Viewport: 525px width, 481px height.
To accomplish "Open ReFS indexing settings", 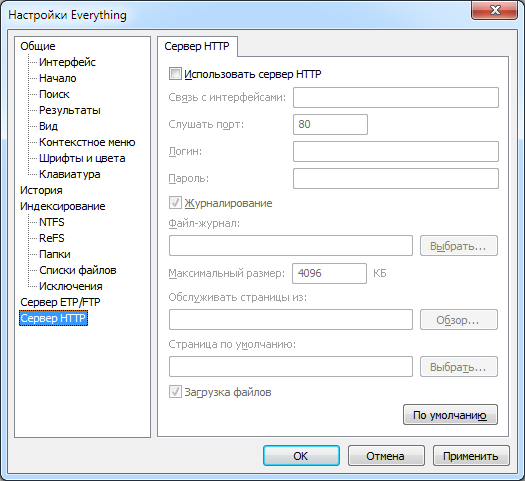I will [x=52, y=238].
